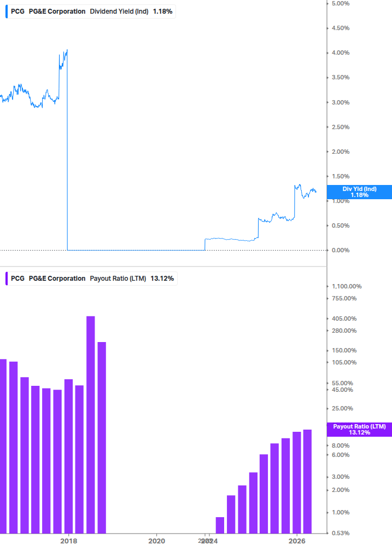392x550 pixels.
Task: Select the Payout Ratio (LTM) 13.12% axis tag
Action: [x=359, y=430]
